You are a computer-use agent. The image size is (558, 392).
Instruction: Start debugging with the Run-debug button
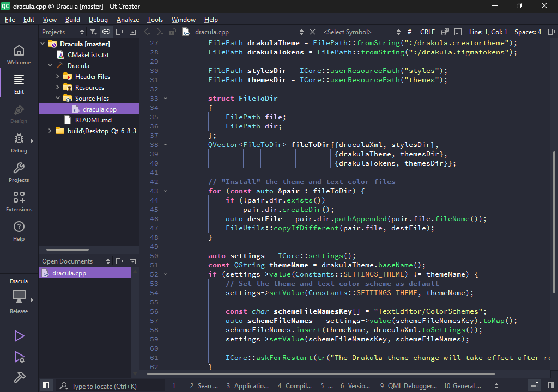[19, 357]
